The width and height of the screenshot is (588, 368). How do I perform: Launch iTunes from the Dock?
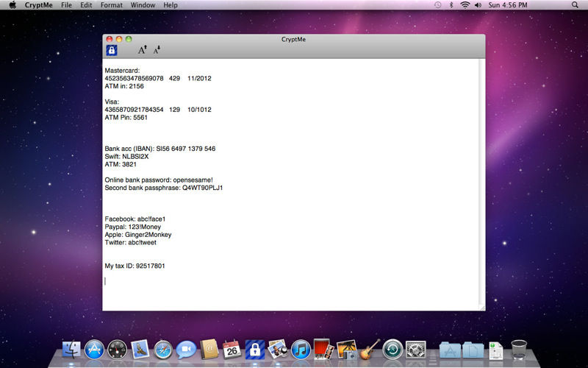point(301,350)
